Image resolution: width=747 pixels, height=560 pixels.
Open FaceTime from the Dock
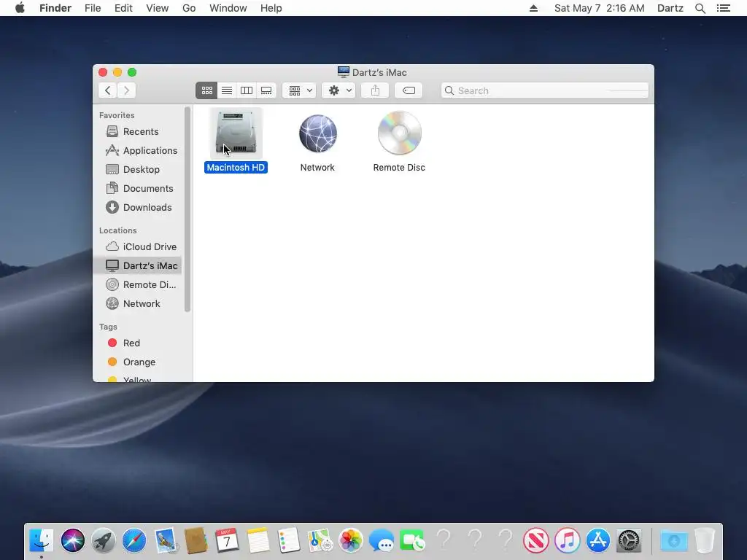pos(413,540)
